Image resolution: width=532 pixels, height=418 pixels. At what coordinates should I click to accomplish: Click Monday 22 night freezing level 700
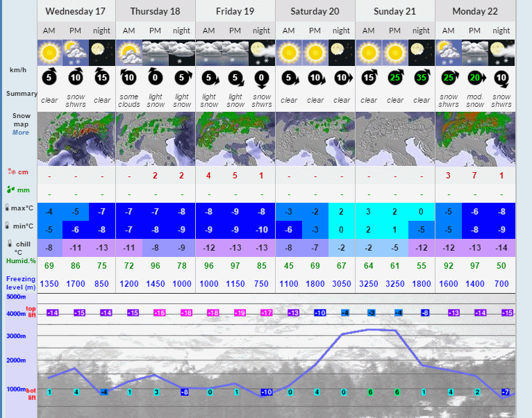[501, 283]
